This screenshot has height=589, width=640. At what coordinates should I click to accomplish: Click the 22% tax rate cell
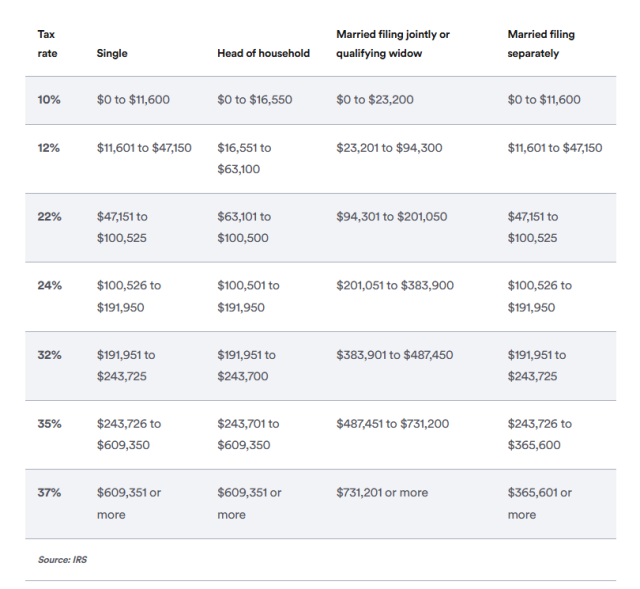click(49, 216)
